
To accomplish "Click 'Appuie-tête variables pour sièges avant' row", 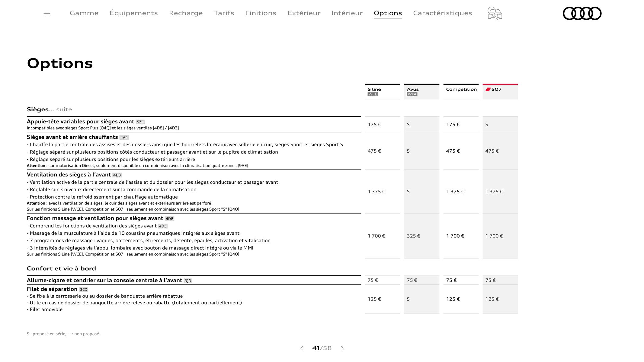I will [x=194, y=124].
